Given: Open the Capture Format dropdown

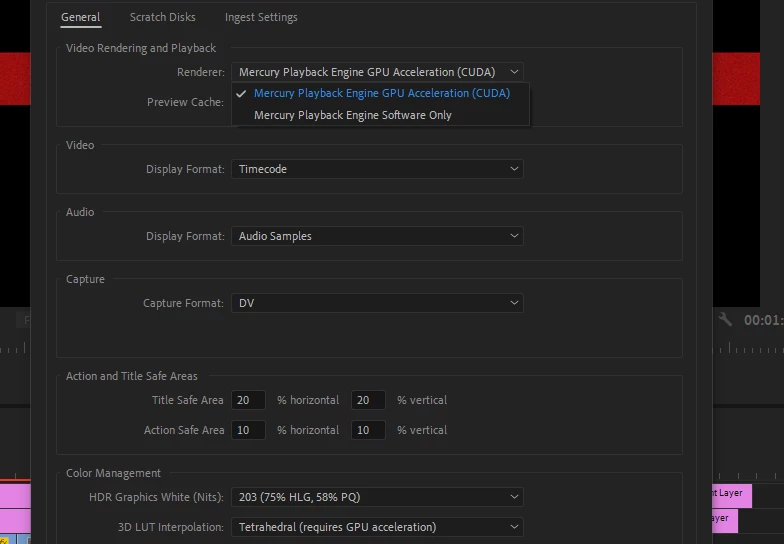Looking at the screenshot, I should point(377,303).
